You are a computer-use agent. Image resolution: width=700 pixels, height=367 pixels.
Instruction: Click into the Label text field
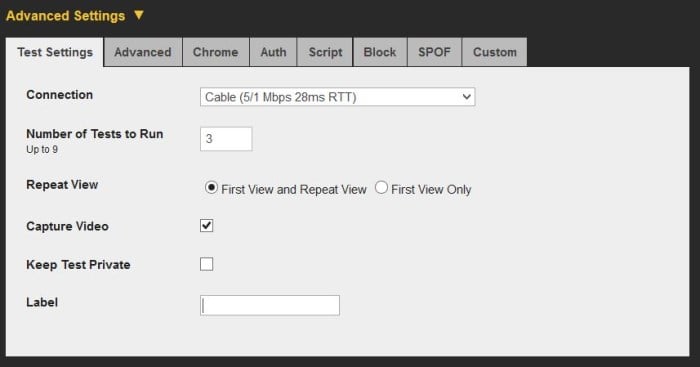point(270,305)
